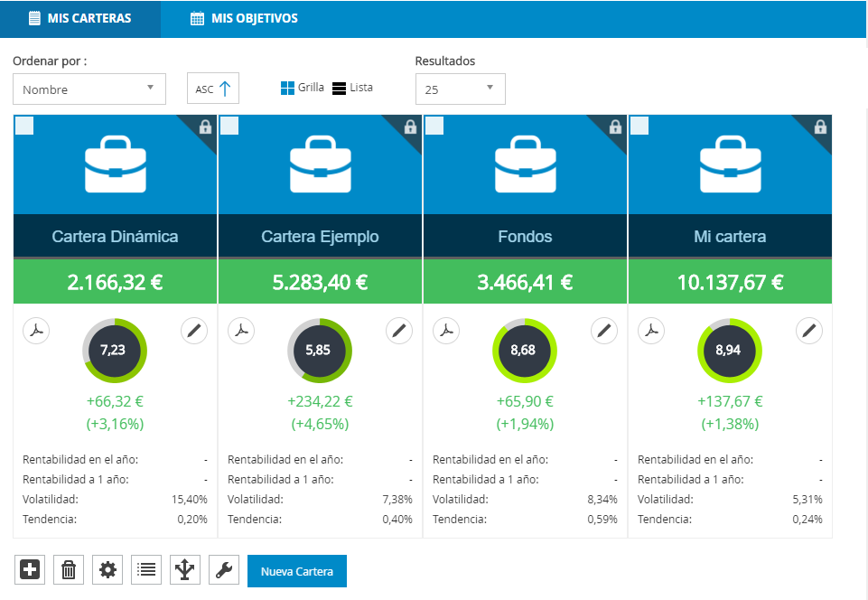Edit Mi cartera using pencil icon
868x600 pixels.
[808, 331]
